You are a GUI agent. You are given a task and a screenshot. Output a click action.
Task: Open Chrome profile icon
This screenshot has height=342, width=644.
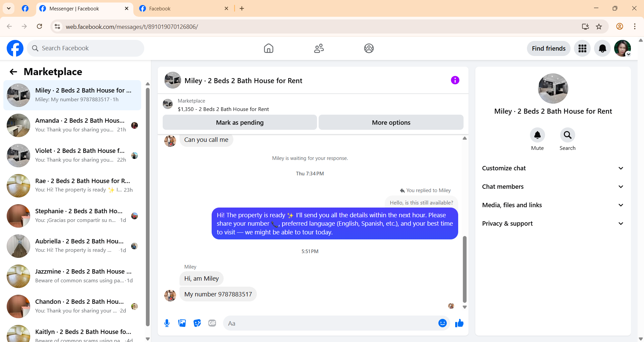point(620,26)
